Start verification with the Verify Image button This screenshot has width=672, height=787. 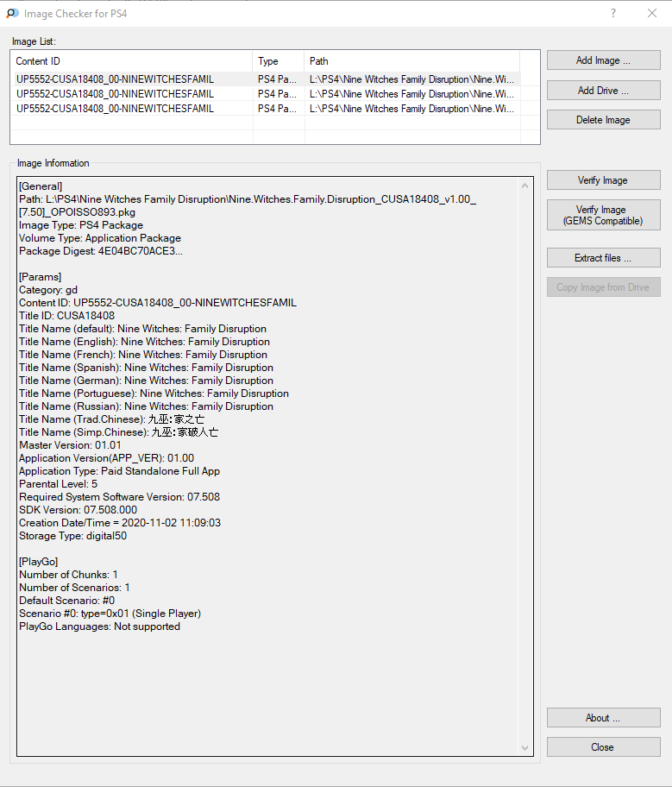point(603,180)
